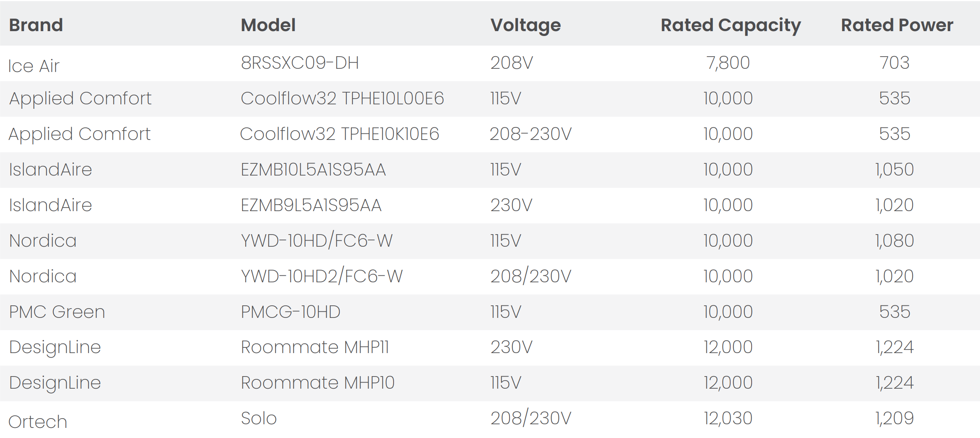The height and width of the screenshot is (438, 980).
Task: Click the Coolflow32 TPHE10L00E6 model cell
Action: 342,98
